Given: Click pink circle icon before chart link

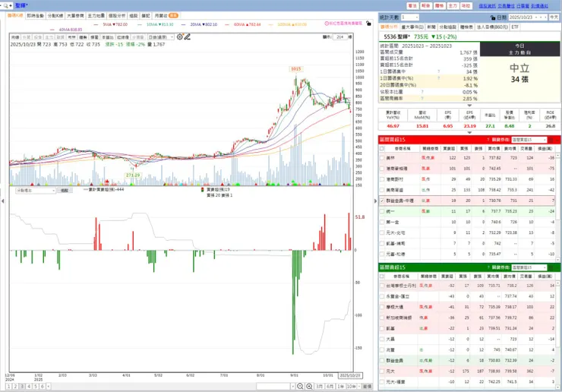Looking at the screenshot, I should click(x=327, y=24).
